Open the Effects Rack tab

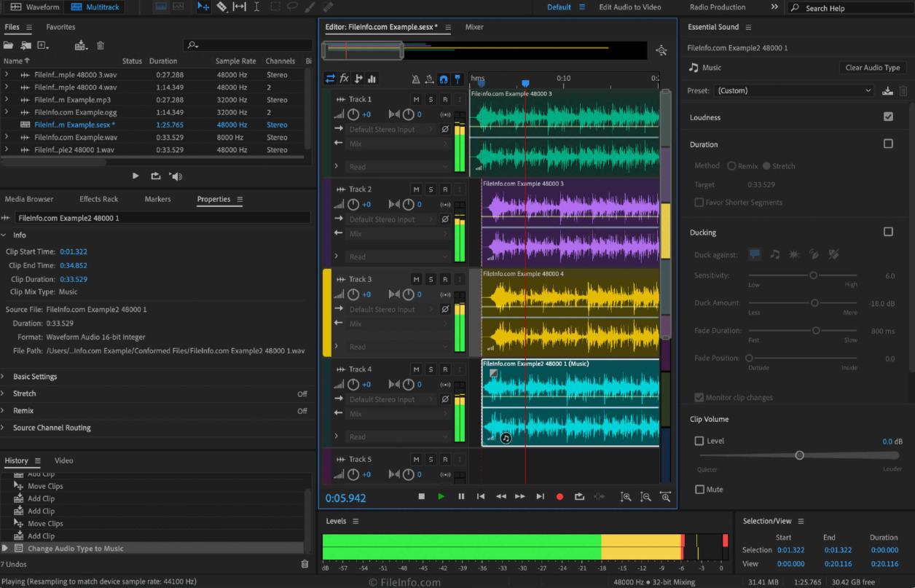98,199
